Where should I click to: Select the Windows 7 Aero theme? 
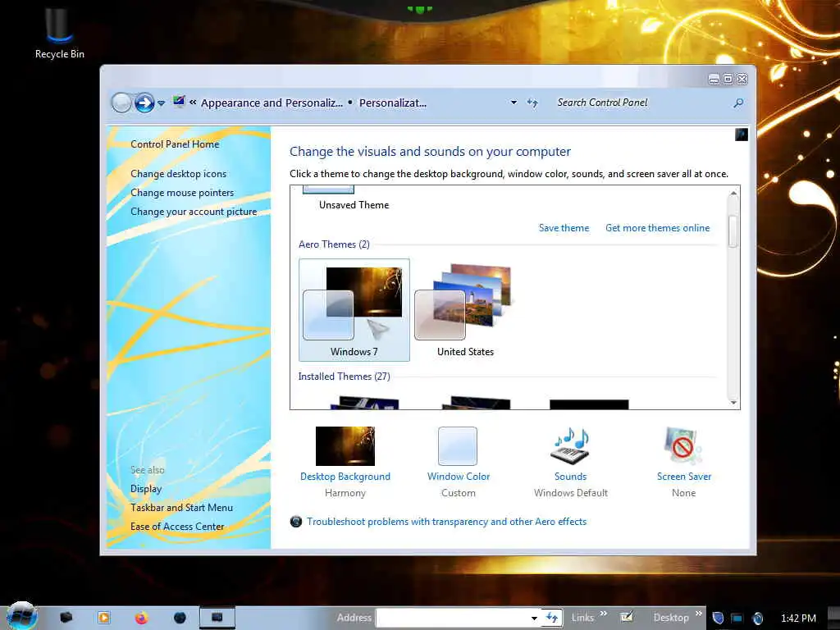[x=354, y=309]
